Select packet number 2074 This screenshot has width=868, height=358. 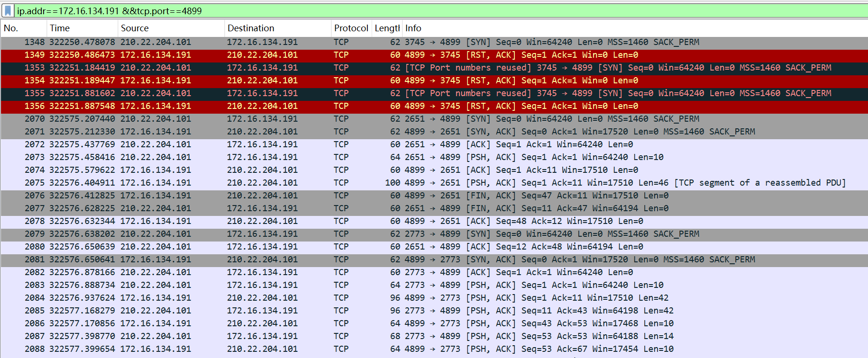[434, 170]
